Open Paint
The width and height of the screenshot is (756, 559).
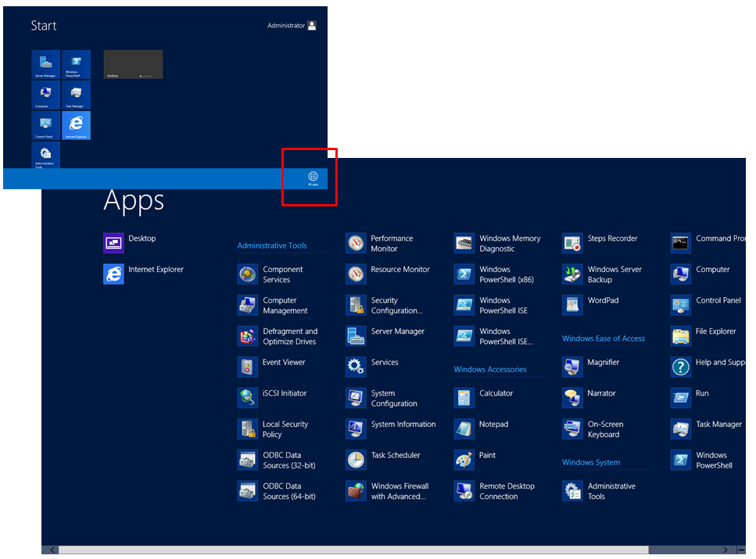(475, 460)
